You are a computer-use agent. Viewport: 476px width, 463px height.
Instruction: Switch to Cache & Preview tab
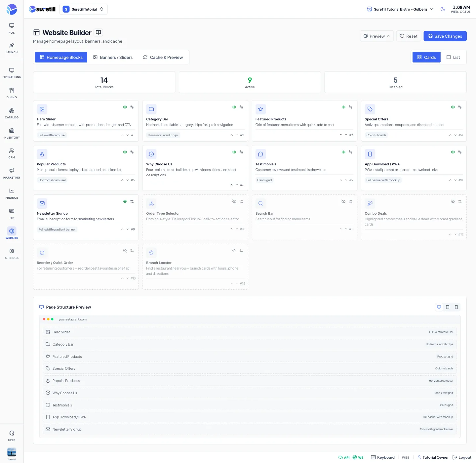(163, 57)
